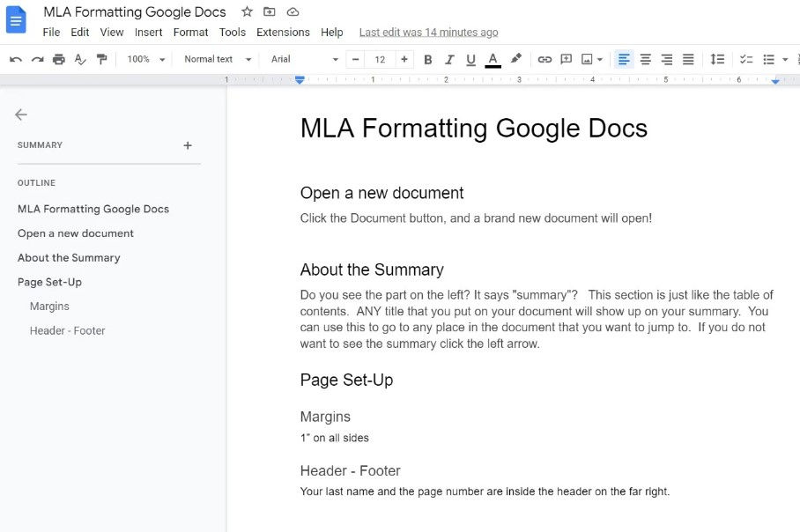
Task: Expand the insert image dropdown arrow
Action: pyautogui.click(x=600, y=60)
